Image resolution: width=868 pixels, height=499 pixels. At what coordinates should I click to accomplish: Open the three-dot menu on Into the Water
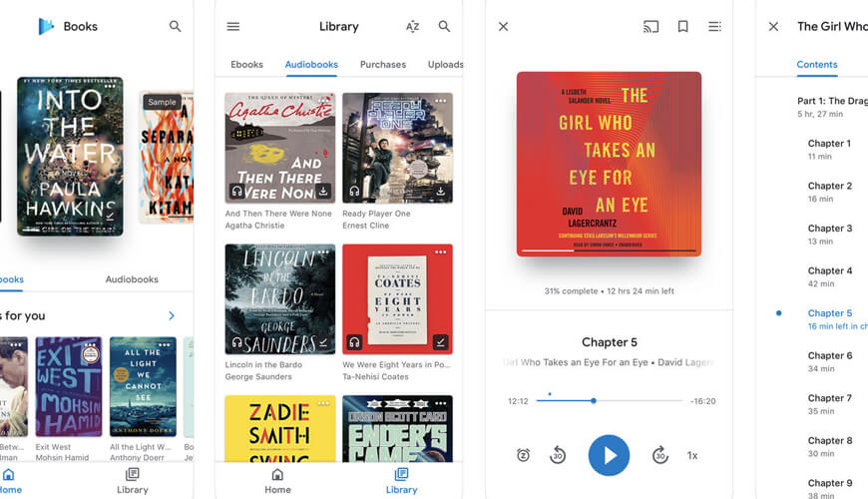[x=110, y=86]
